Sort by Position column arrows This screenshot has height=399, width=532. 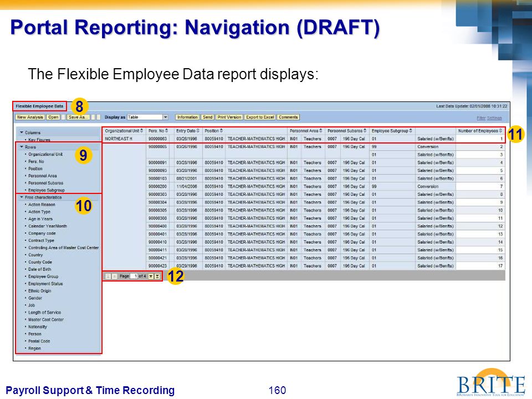click(x=221, y=131)
